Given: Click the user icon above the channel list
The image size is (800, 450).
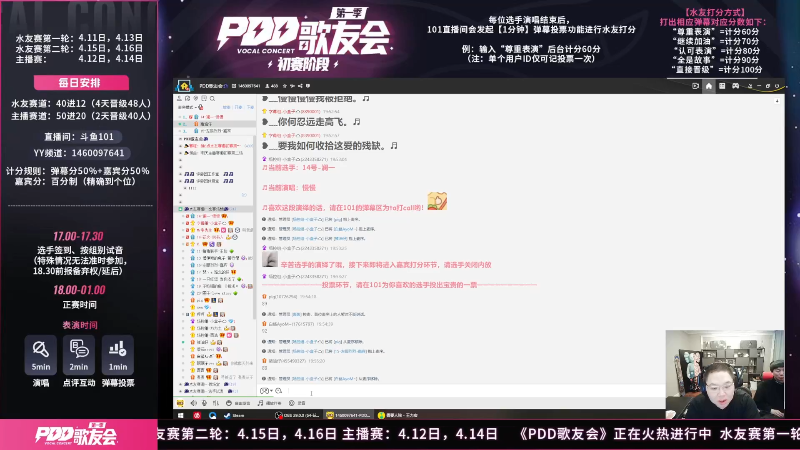Looking at the screenshot, I should click(179, 98).
